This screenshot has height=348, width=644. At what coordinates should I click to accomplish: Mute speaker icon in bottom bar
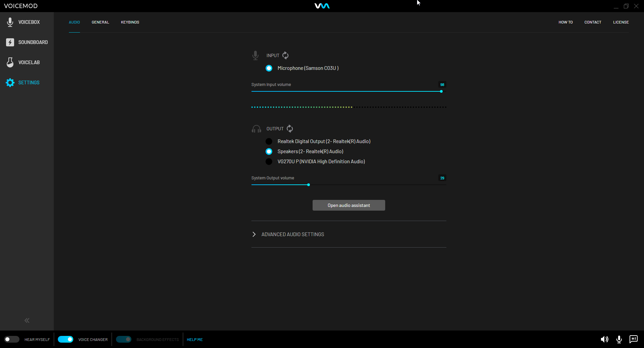pos(604,339)
